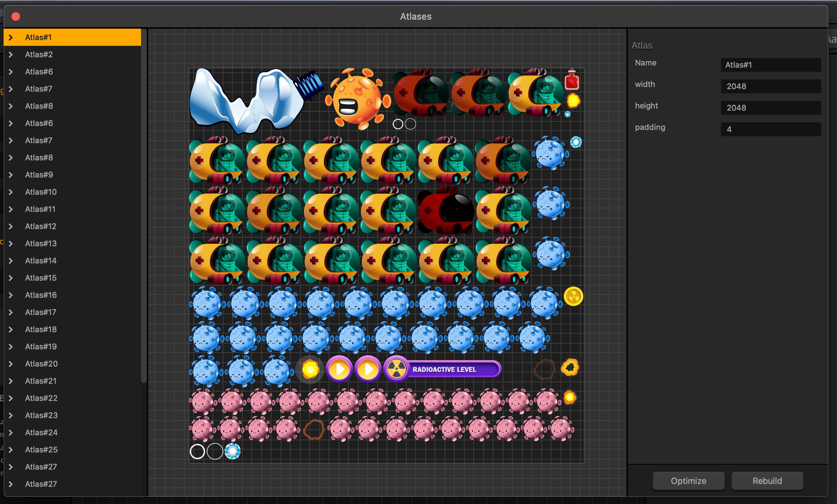Expand the Atlas#1 tree item
The image size is (837, 504).
pos(11,37)
